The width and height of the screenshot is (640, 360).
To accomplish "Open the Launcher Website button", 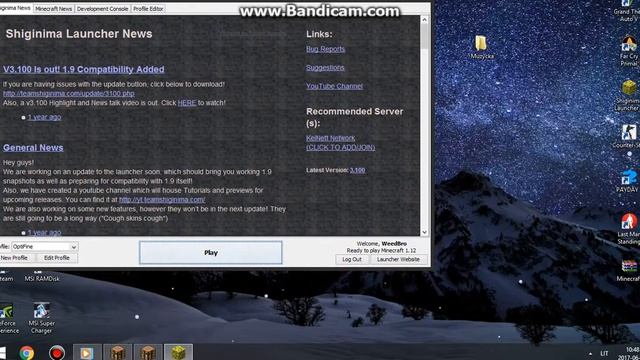I will coord(398,259).
